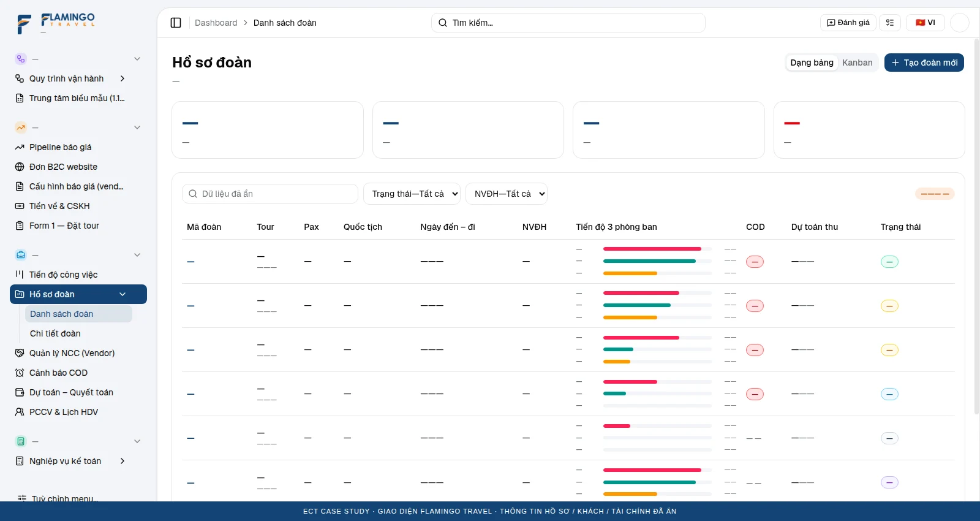980x521 pixels.
Task: Collapse the orange sidebar section chevron
Action: [x=137, y=127]
